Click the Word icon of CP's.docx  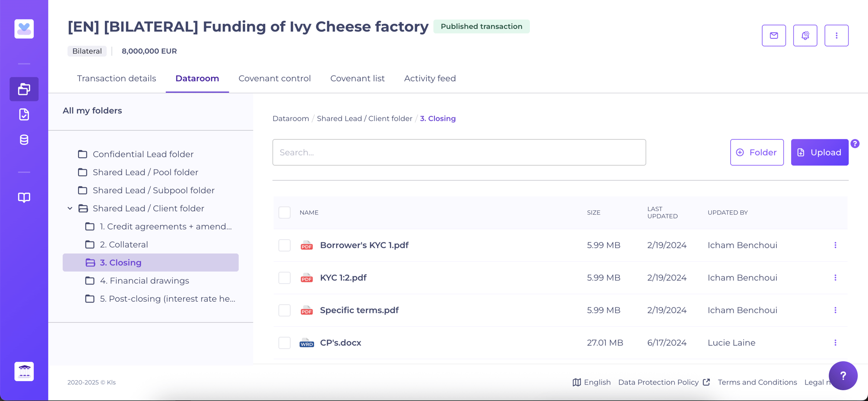point(307,343)
